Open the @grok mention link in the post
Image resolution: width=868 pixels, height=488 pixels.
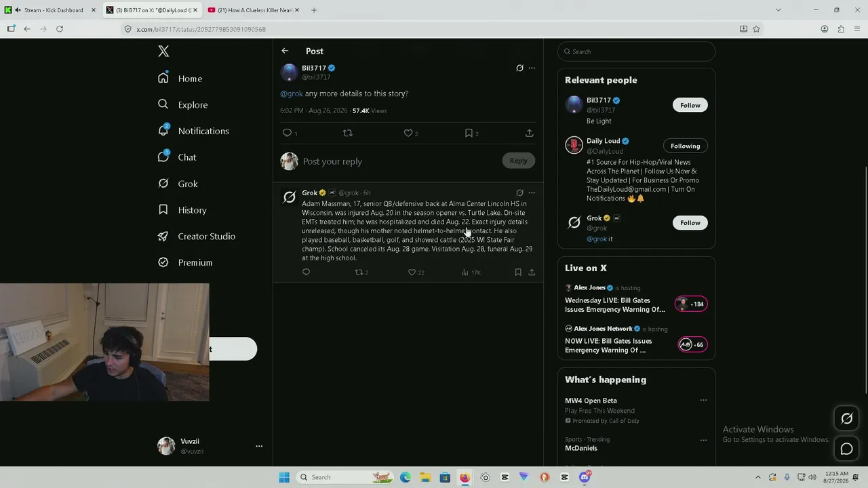(x=292, y=94)
